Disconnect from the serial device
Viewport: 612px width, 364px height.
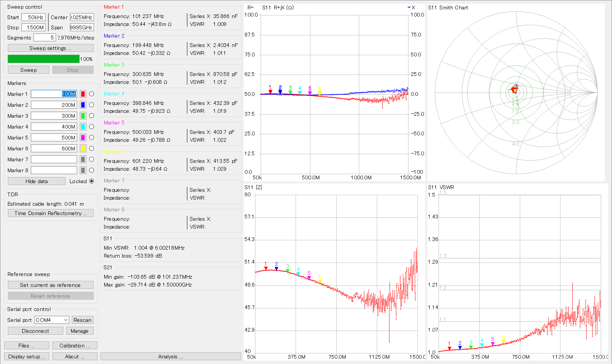(x=35, y=331)
